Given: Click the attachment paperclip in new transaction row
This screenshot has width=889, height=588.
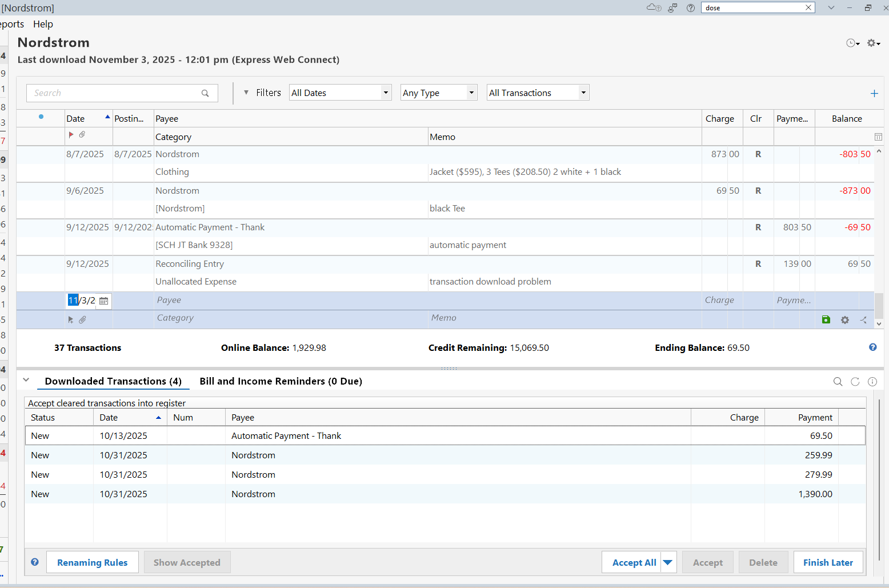Looking at the screenshot, I should coord(83,320).
